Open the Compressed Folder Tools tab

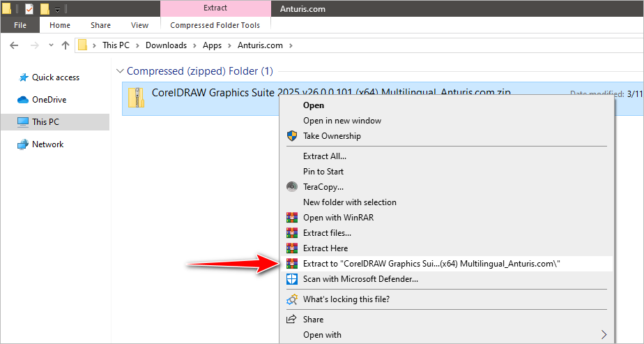click(x=215, y=25)
